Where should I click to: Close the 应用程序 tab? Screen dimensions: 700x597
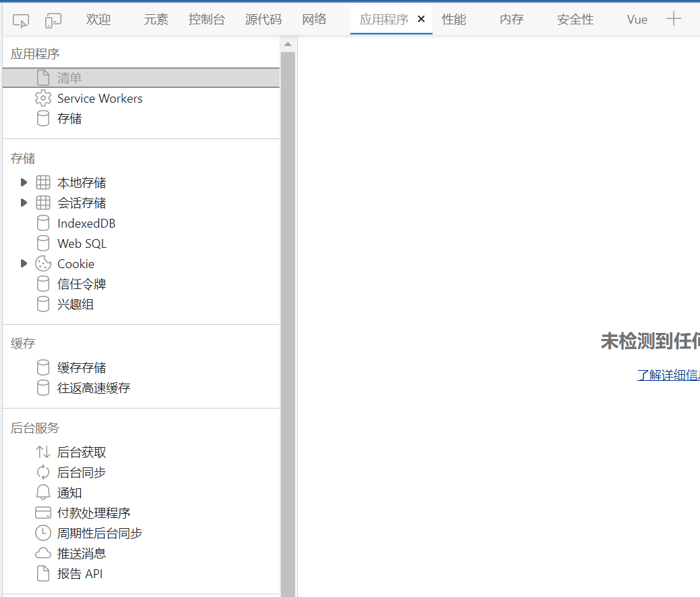click(x=421, y=20)
